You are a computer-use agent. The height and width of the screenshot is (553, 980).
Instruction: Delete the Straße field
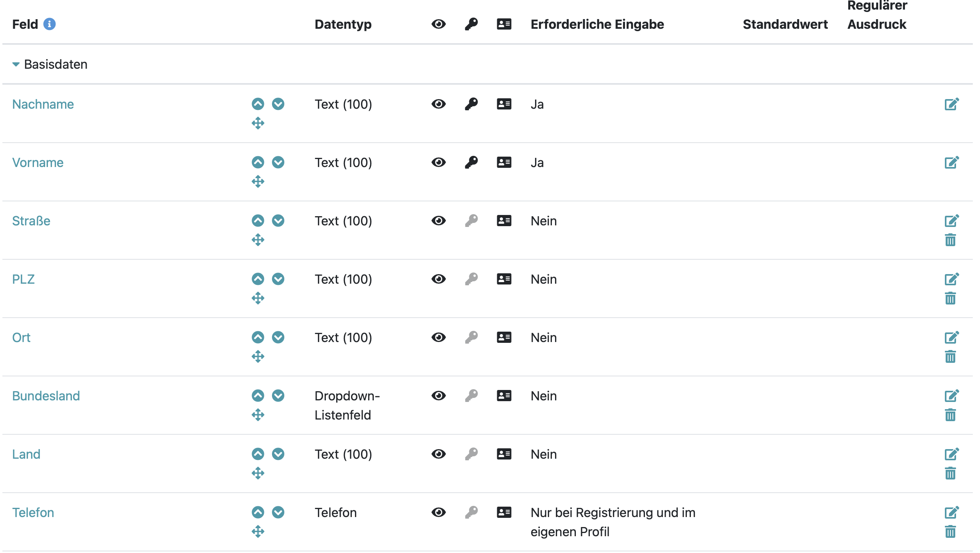point(950,240)
